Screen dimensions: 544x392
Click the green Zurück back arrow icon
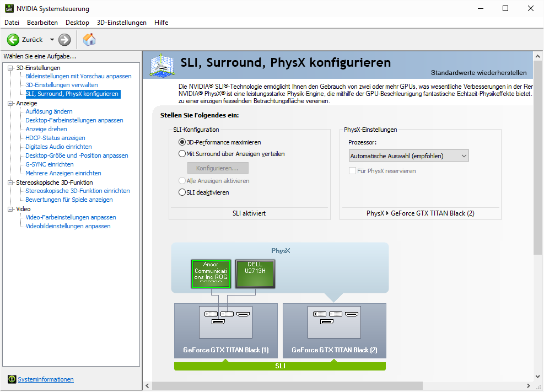[x=13, y=40]
